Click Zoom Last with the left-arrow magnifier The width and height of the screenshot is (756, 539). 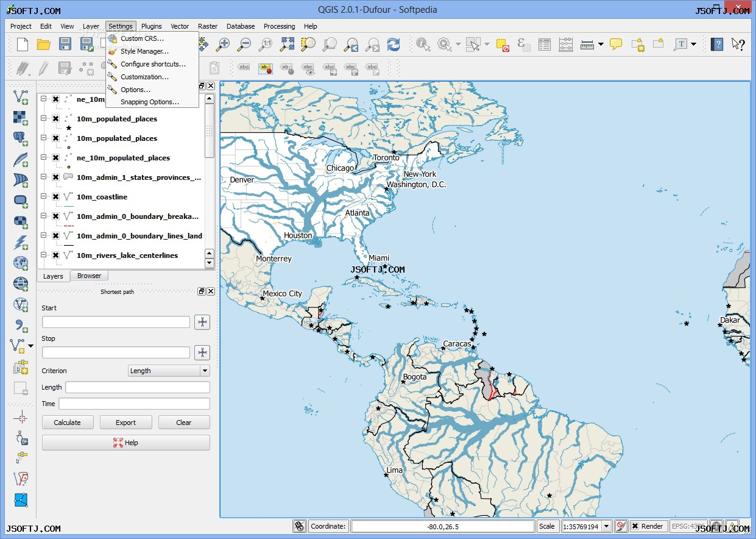click(351, 44)
